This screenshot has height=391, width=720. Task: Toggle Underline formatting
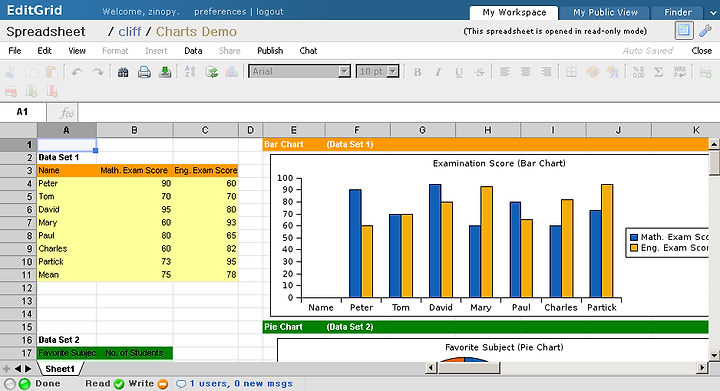459,72
